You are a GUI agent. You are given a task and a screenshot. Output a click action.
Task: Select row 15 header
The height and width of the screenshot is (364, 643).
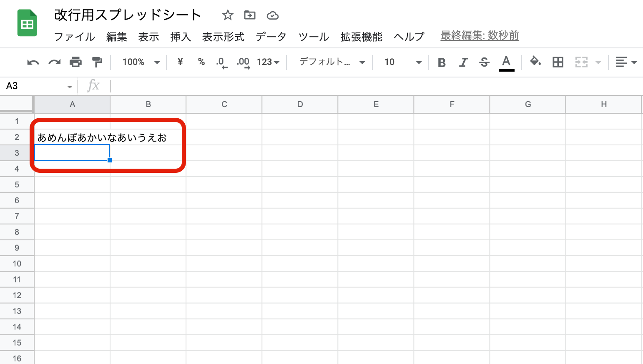click(17, 343)
